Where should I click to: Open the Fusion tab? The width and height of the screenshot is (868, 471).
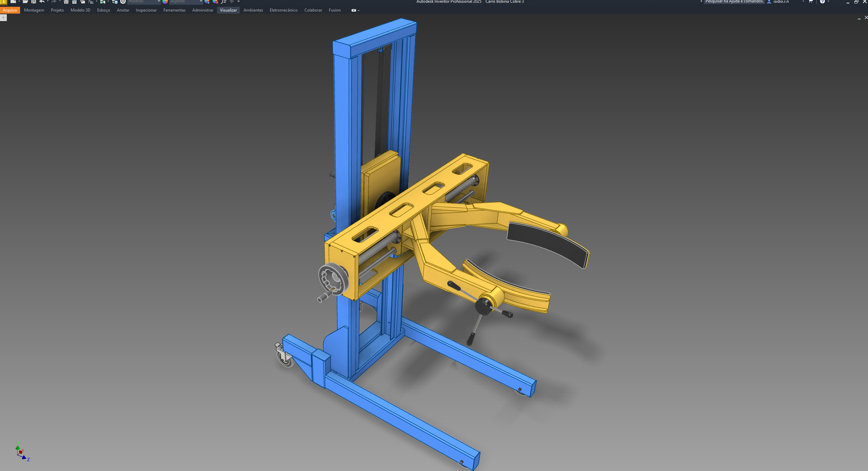(335, 10)
